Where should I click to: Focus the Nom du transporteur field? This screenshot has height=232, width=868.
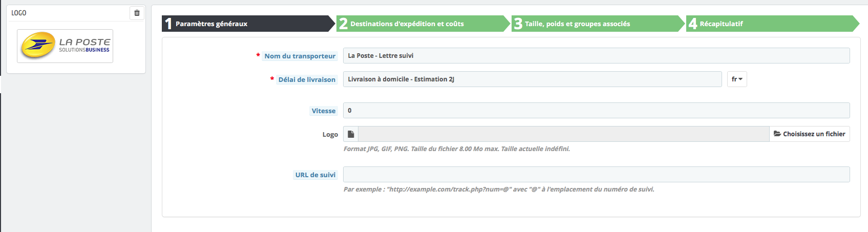coord(596,55)
